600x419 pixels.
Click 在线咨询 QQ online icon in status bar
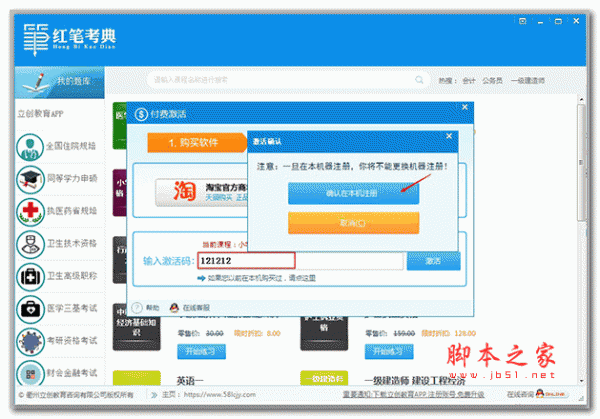click(x=551, y=394)
